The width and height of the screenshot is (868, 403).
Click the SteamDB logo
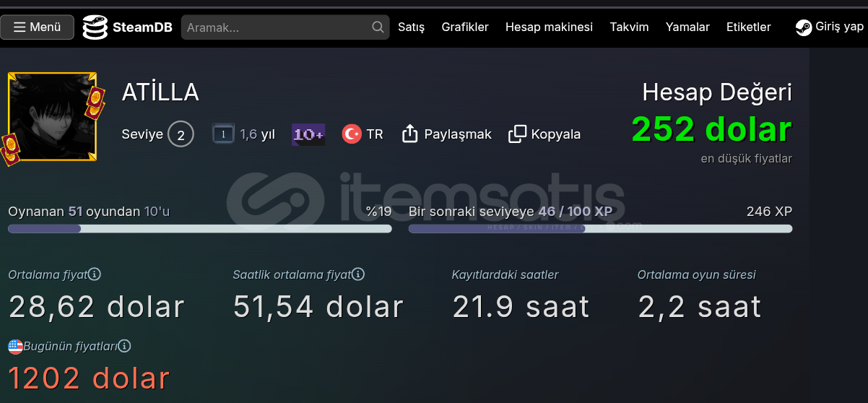(x=127, y=27)
